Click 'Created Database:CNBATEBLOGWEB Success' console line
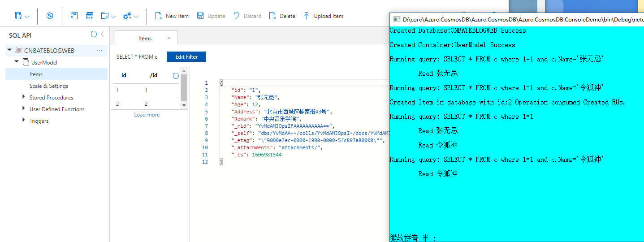This screenshot has width=644, height=242. pos(458,30)
